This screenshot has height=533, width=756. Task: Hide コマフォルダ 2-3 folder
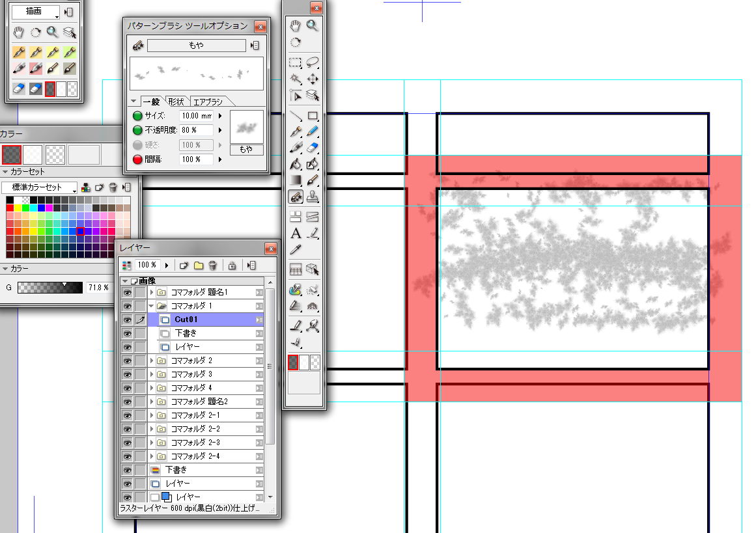click(127, 443)
